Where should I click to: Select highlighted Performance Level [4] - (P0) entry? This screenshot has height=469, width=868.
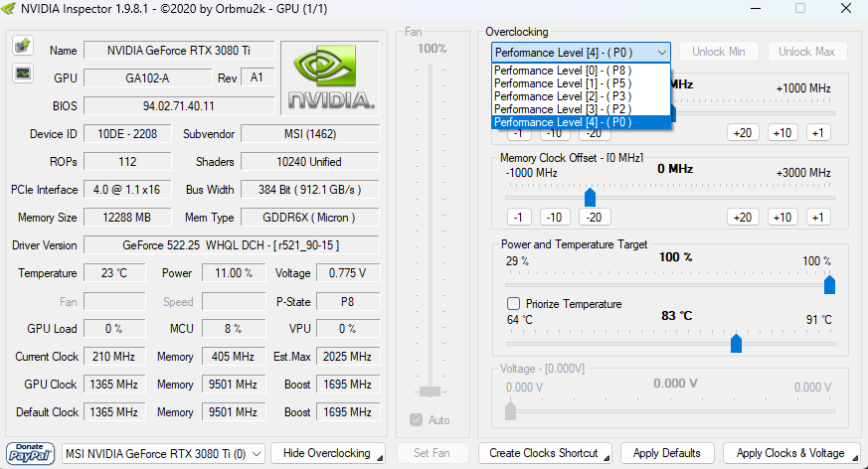(581, 122)
